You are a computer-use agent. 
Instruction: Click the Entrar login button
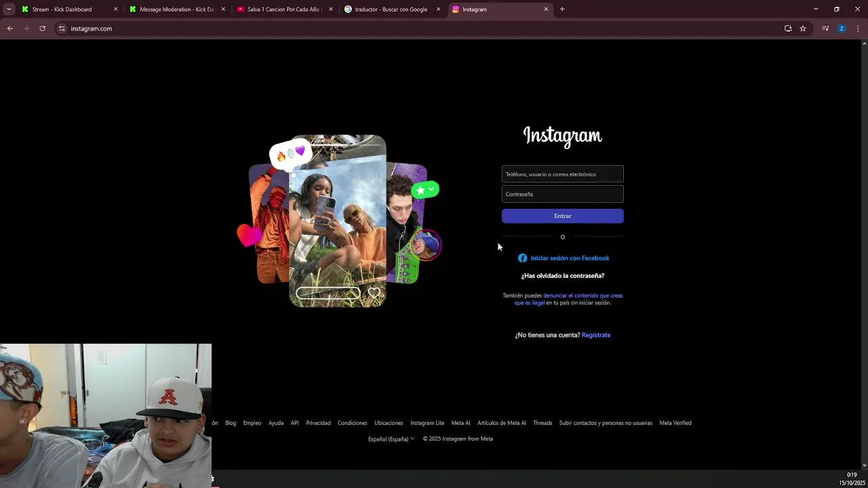[x=563, y=216]
